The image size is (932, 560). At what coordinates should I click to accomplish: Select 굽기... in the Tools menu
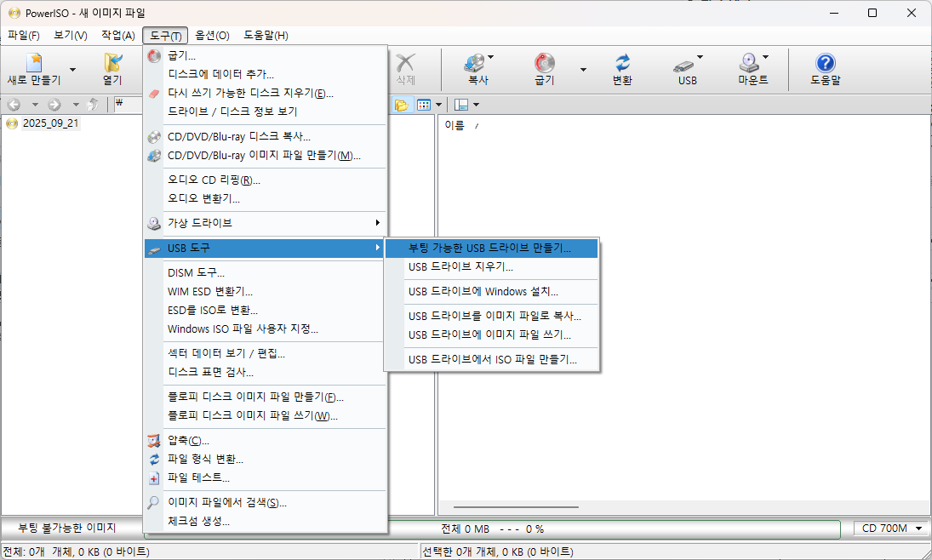pos(265,56)
